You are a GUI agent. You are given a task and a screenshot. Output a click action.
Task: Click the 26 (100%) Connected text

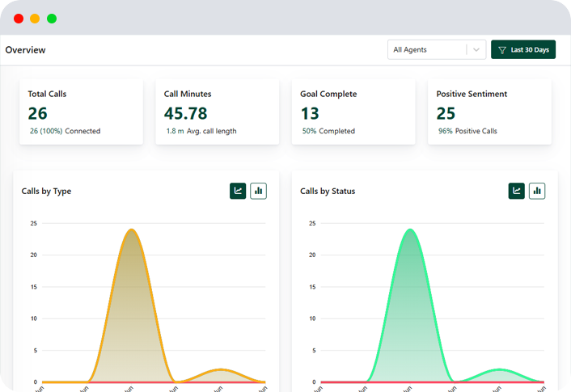click(x=65, y=131)
